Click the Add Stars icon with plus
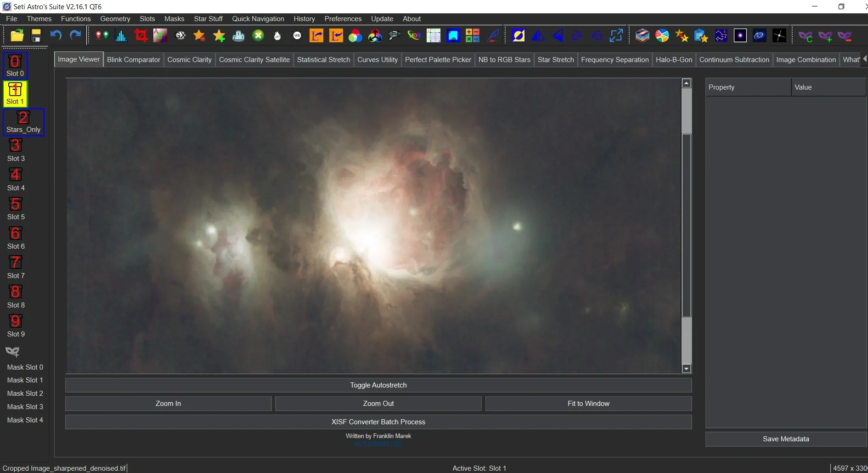This screenshot has height=473, width=868. (x=219, y=35)
